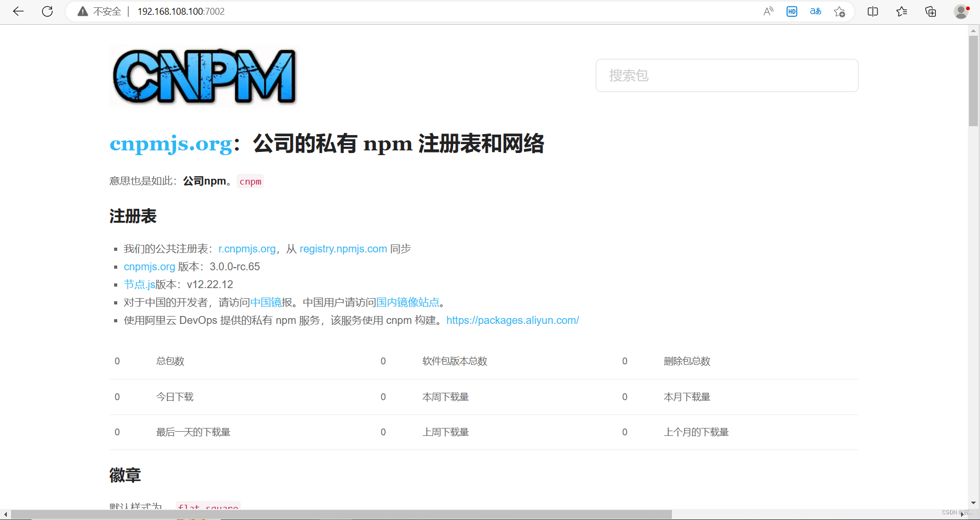Open browser Collections
Screen dimensions: 980x520
931,11
